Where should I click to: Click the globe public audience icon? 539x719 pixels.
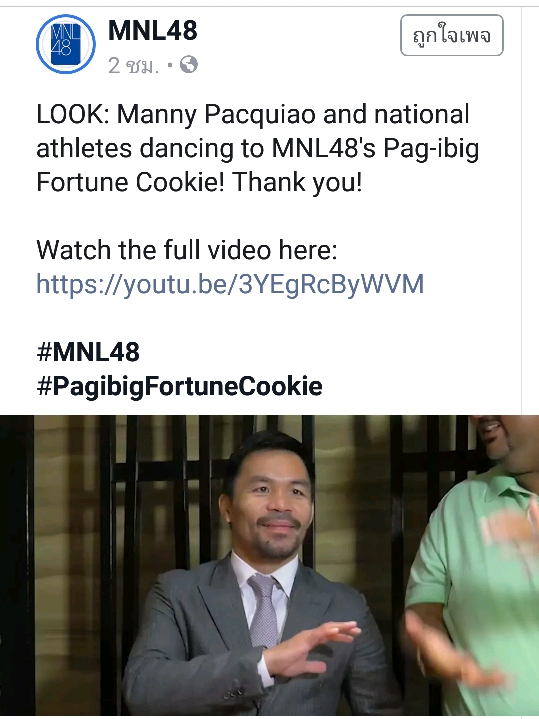pyautogui.click(x=189, y=65)
